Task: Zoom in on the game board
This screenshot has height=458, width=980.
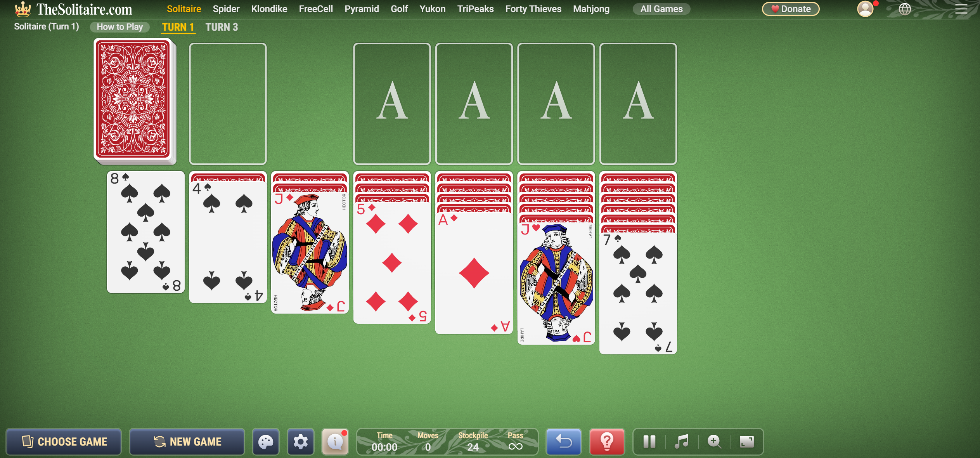Action: (x=714, y=441)
